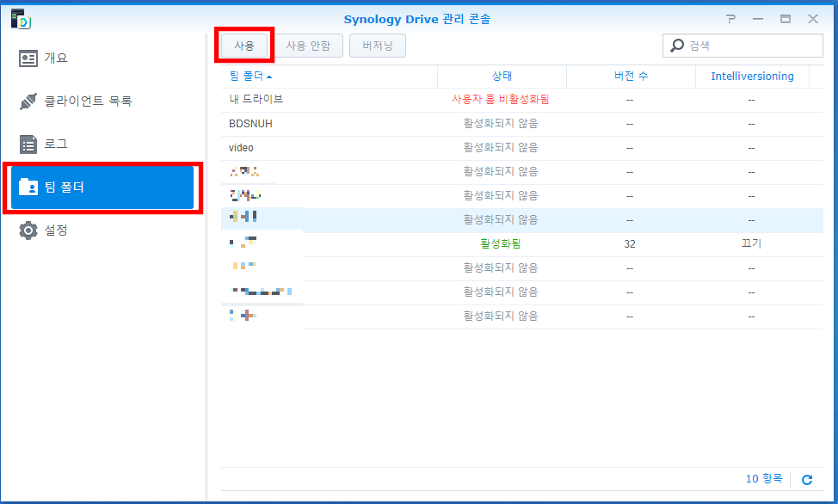838x504 pixels.
Task: Select the 팀 폴더 sidebar item
Action: (x=102, y=187)
